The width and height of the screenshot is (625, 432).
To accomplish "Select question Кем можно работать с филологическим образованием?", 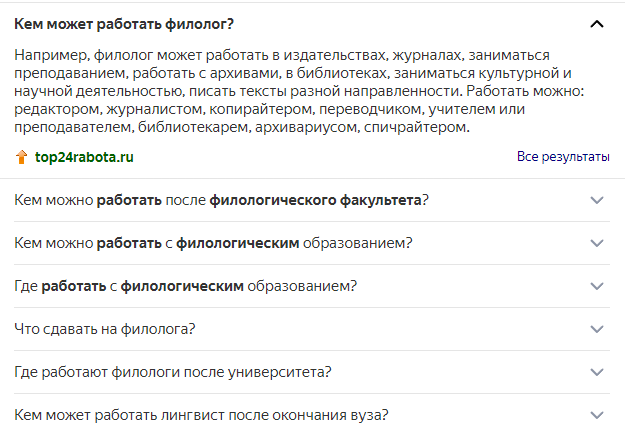I will [x=213, y=243].
